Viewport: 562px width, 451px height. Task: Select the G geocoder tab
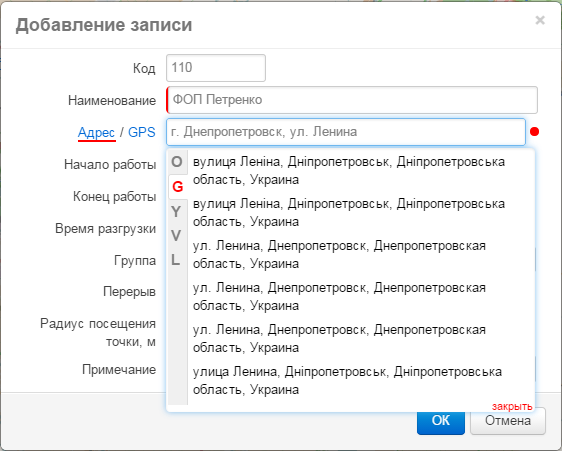point(178,186)
